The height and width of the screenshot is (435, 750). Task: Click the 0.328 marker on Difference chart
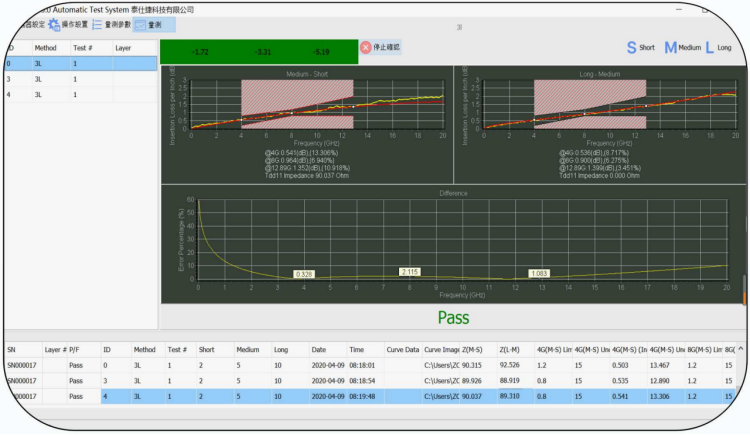click(304, 274)
